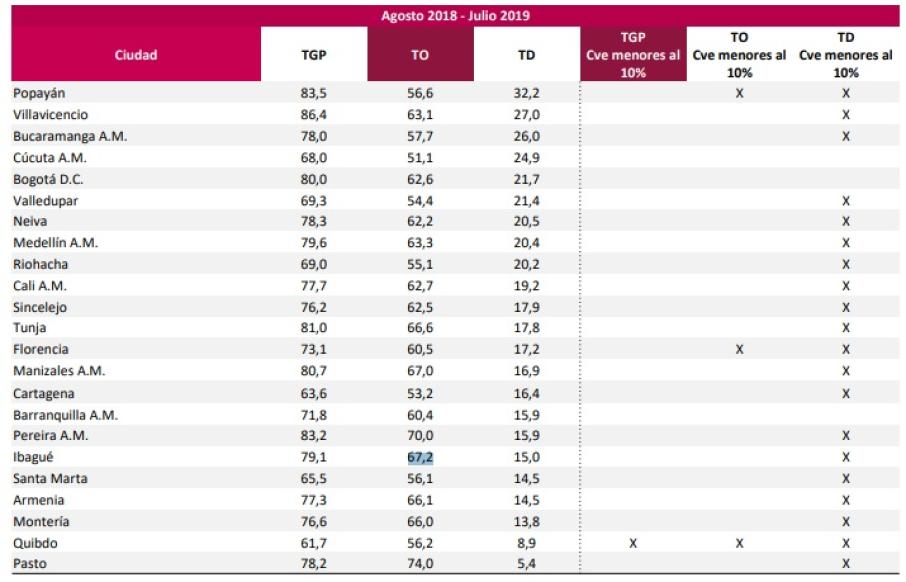Click the X in Popayán's TO Cve column
Viewport: 906px width, 582px height.
pos(740,93)
